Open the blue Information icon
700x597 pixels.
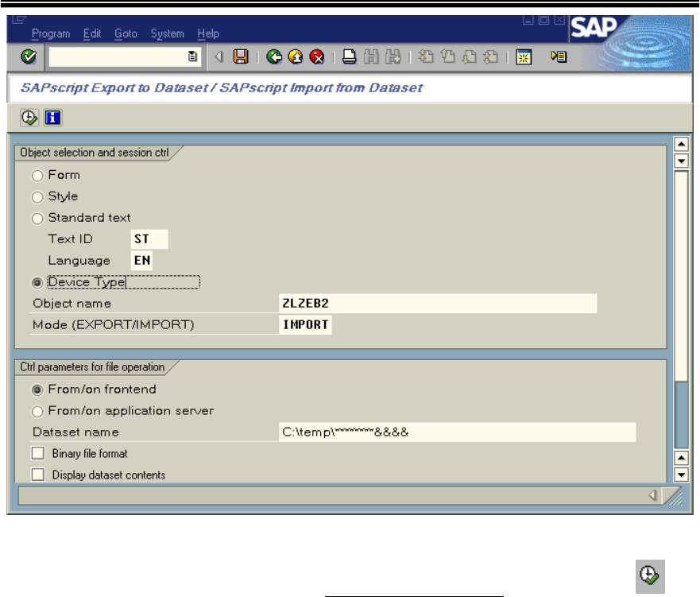pos(53,118)
